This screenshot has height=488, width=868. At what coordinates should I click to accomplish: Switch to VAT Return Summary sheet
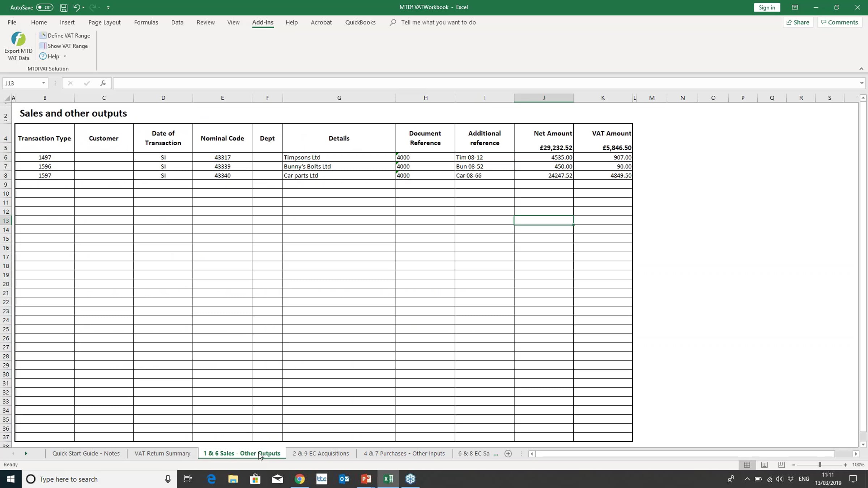[162, 453]
